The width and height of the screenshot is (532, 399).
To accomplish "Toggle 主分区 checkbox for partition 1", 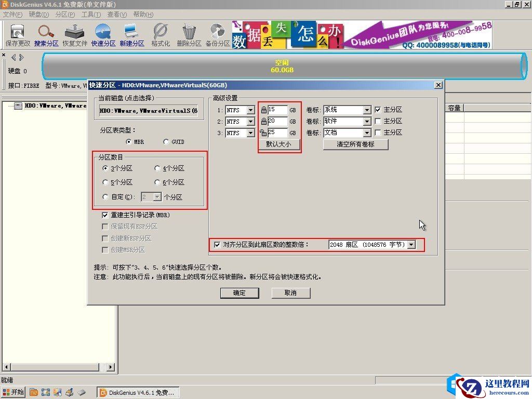I will tap(378, 110).
